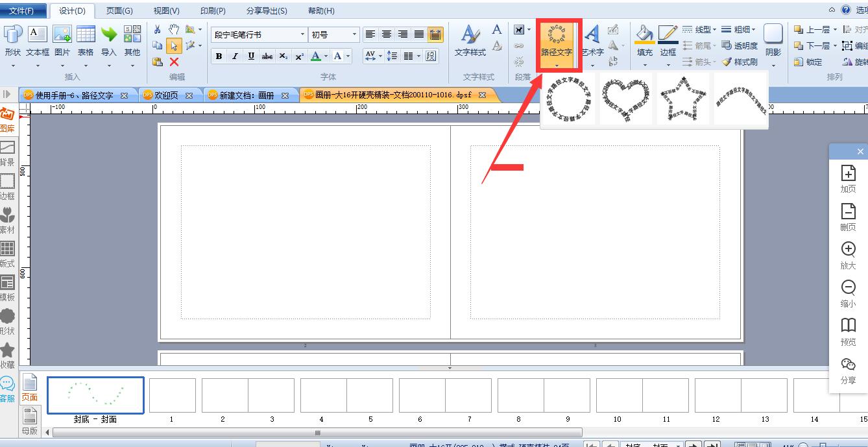
Task: Open 透明度 transparency setting
Action: (x=740, y=46)
